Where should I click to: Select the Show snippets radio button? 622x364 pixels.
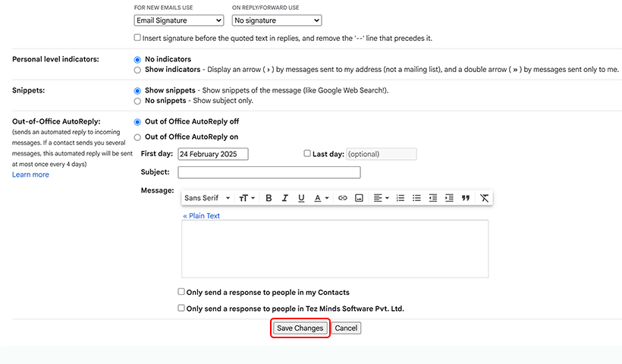(x=137, y=91)
